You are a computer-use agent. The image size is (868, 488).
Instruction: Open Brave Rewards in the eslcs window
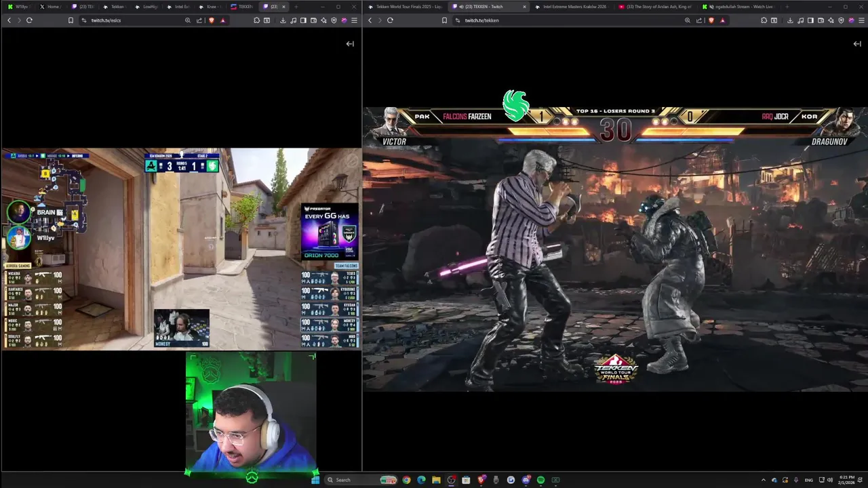click(222, 20)
